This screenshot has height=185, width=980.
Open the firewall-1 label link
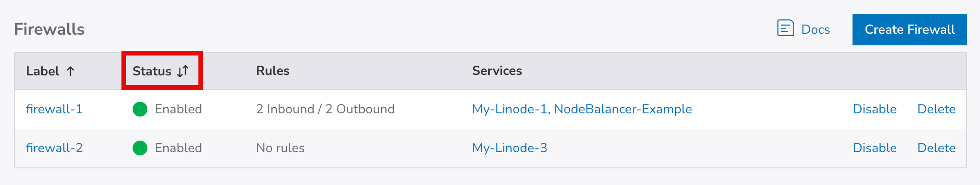(54, 109)
